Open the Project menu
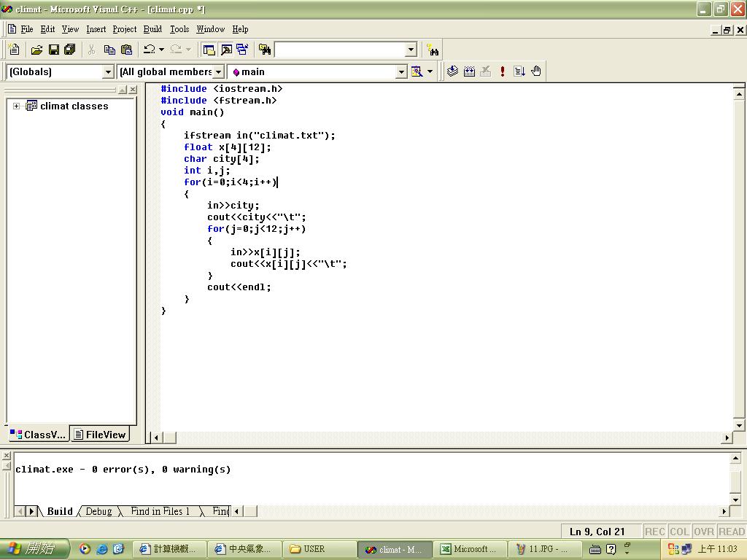This screenshot has width=747, height=560. coord(124,29)
